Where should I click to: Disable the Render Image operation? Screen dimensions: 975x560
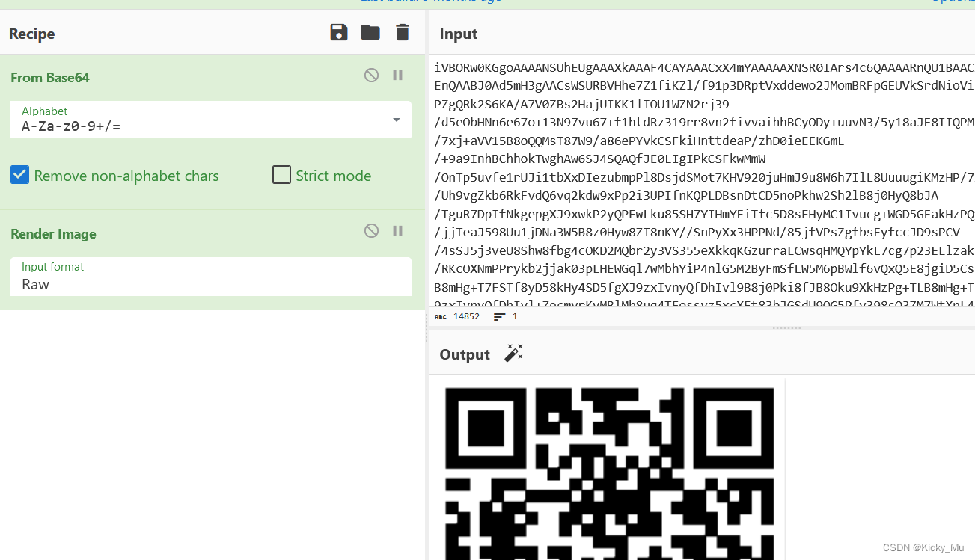(371, 230)
